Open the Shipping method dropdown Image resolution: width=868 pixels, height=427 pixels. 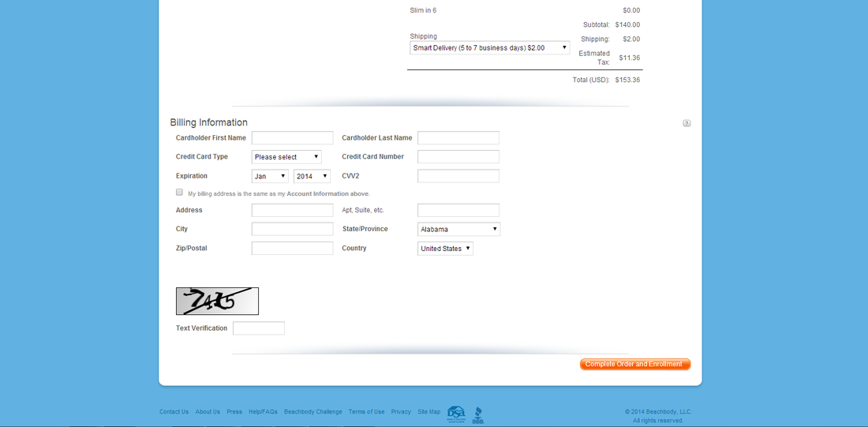click(490, 47)
